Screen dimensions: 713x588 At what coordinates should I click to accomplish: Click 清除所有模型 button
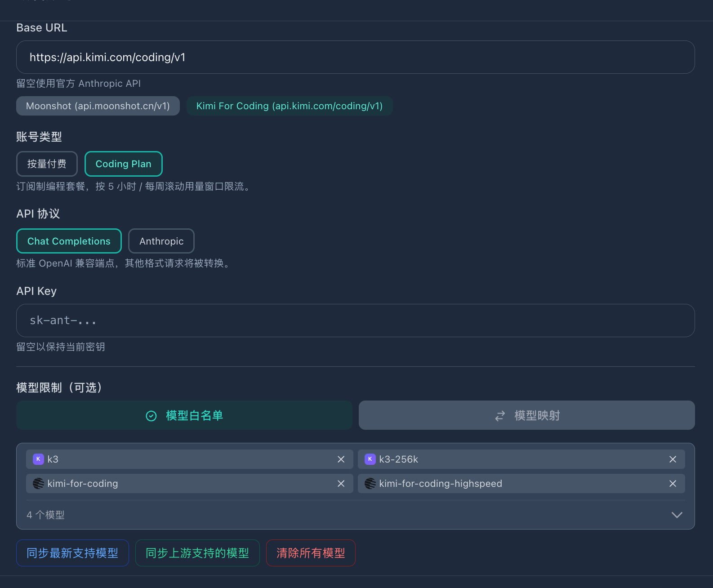[311, 553]
